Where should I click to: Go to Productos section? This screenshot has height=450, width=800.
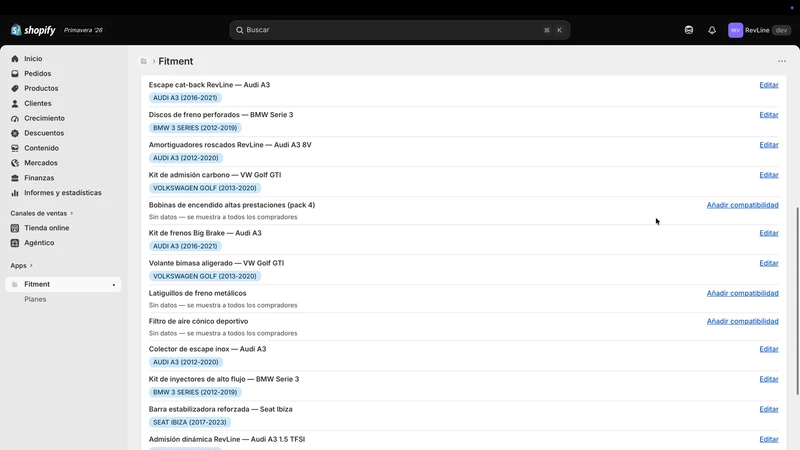tap(41, 88)
